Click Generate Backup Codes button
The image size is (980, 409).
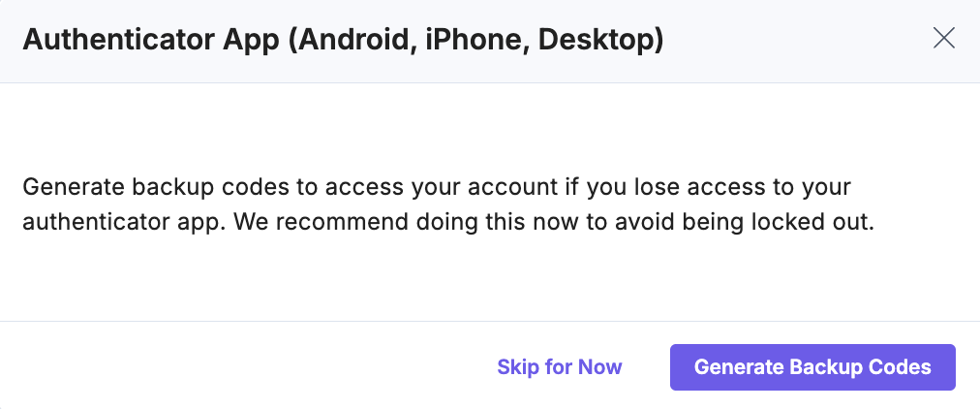pos(812,367)
